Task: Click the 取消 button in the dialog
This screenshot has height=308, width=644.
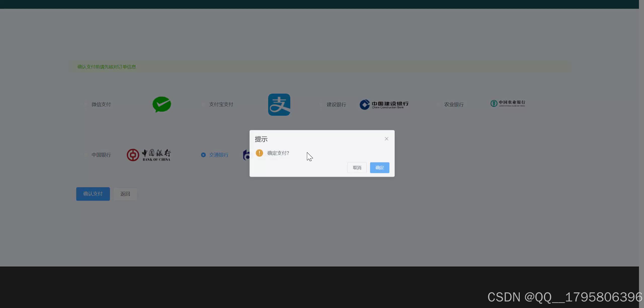Action: pos(357,167)
